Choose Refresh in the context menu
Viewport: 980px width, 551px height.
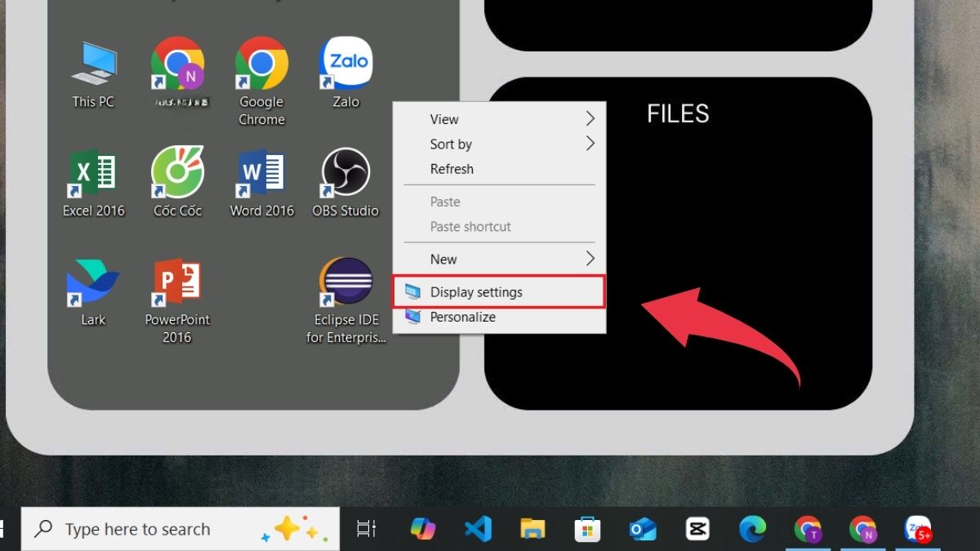click(500, 169)
